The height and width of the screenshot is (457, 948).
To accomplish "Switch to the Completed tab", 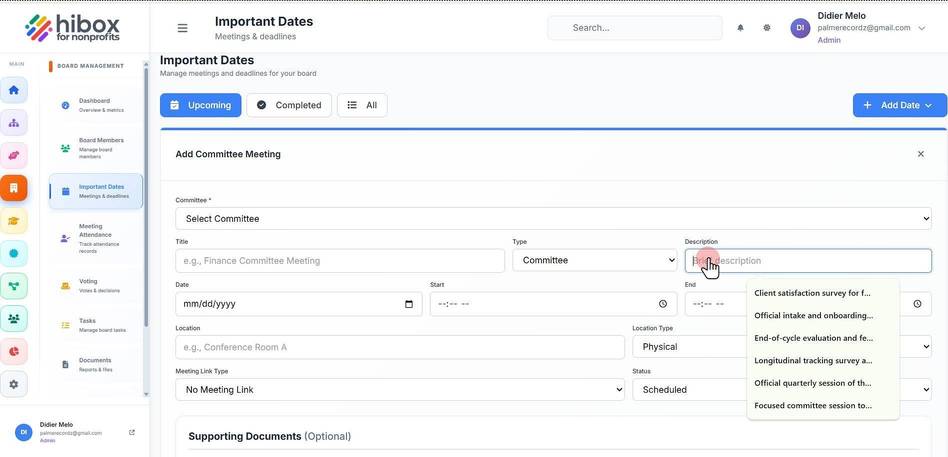I will point(289,105).
